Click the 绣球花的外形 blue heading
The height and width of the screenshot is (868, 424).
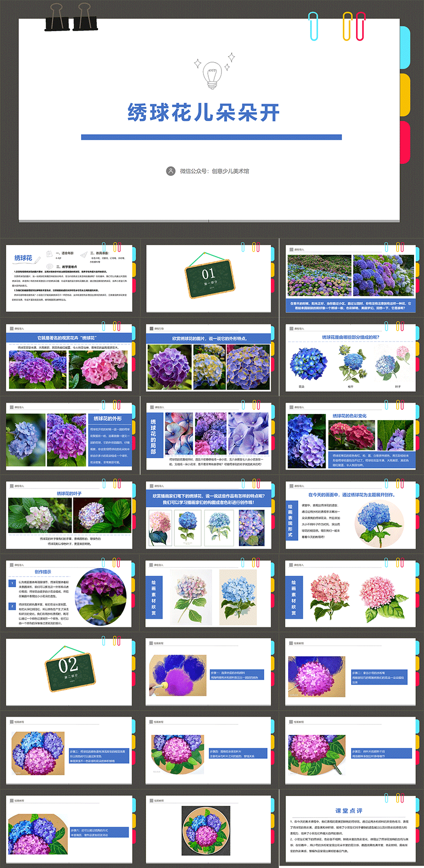(x=107, y=418)
